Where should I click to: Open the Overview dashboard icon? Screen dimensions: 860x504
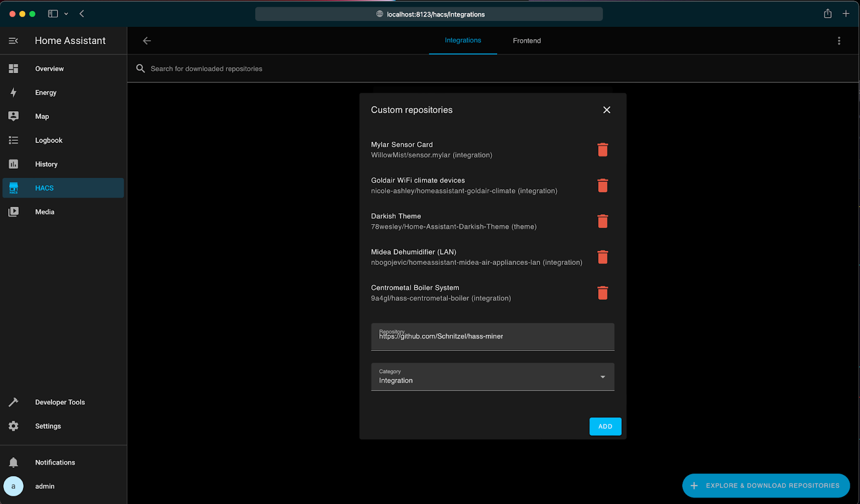click(13, 69)
